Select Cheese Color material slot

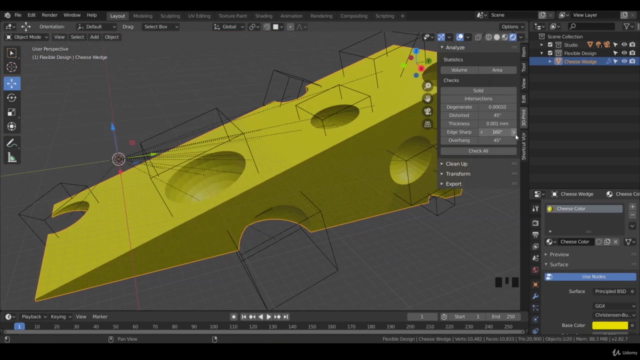pos(584,209)
